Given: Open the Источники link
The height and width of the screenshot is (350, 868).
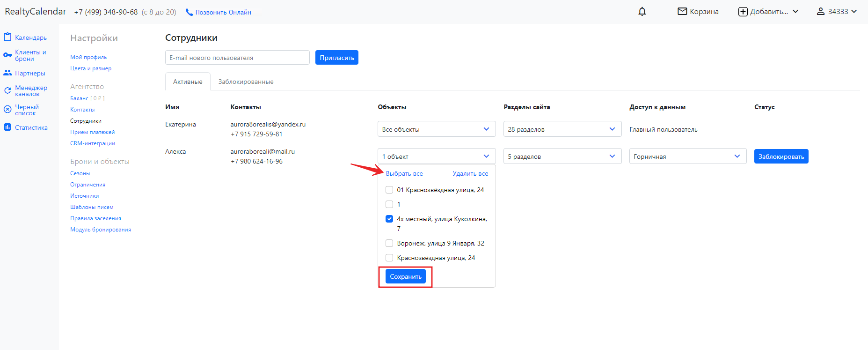Looking at the screenshot, I should [85, 196].
